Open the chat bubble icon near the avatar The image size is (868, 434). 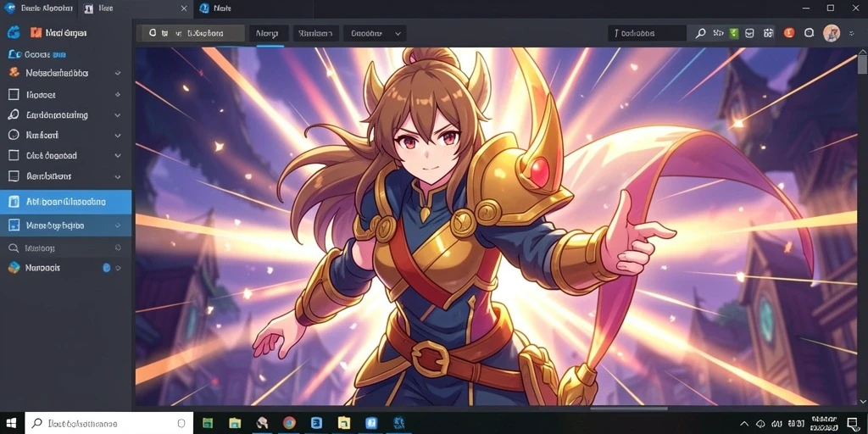pyautogui.click(x=809, y=33)
